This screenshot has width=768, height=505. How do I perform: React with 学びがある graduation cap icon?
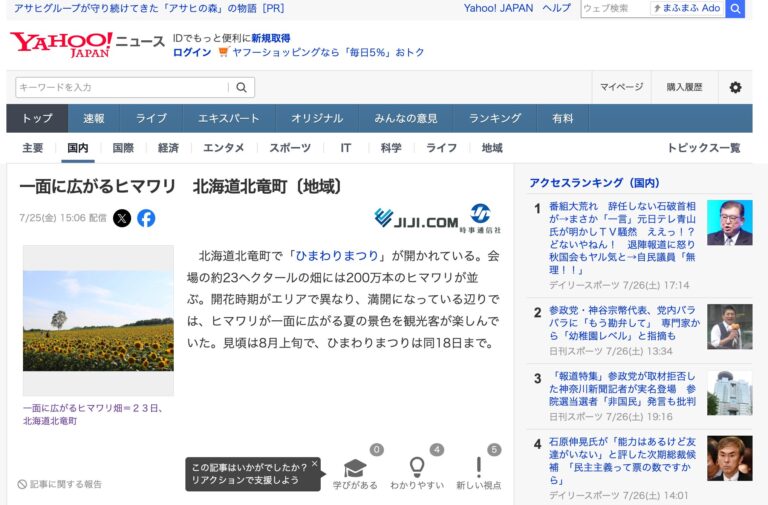355,468
